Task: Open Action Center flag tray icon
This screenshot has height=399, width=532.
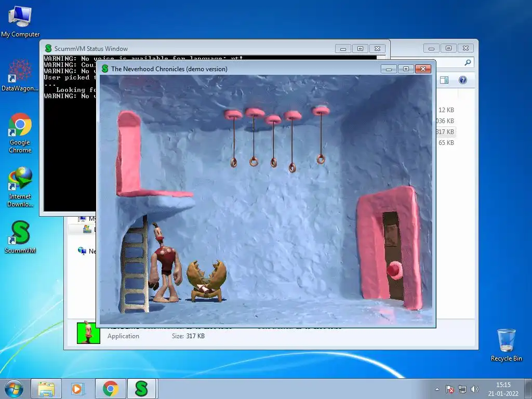Action: tap(449, 389)
